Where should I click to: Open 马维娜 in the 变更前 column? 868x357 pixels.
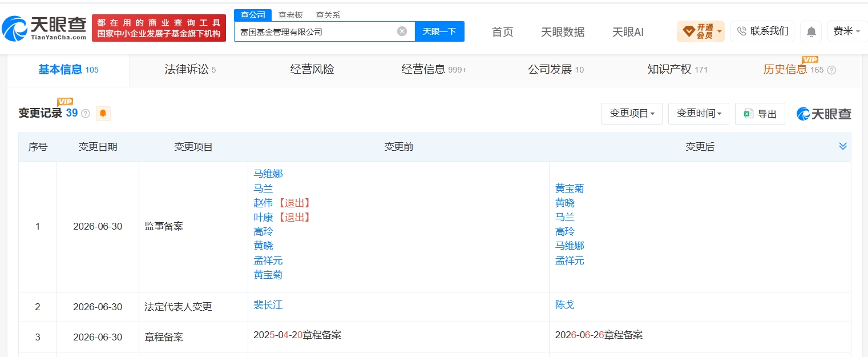pyautogui.click(x=268, y=174)
